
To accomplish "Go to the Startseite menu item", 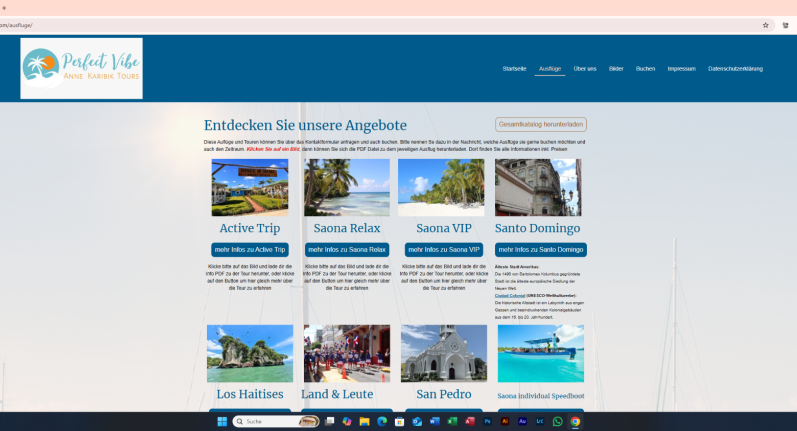I will 514,69.
